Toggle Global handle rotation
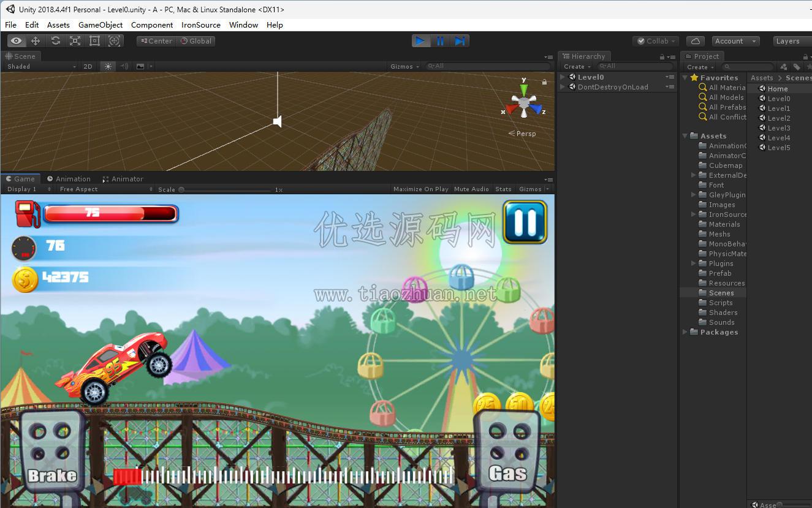The image size is (812, 508). pos(195,41)
